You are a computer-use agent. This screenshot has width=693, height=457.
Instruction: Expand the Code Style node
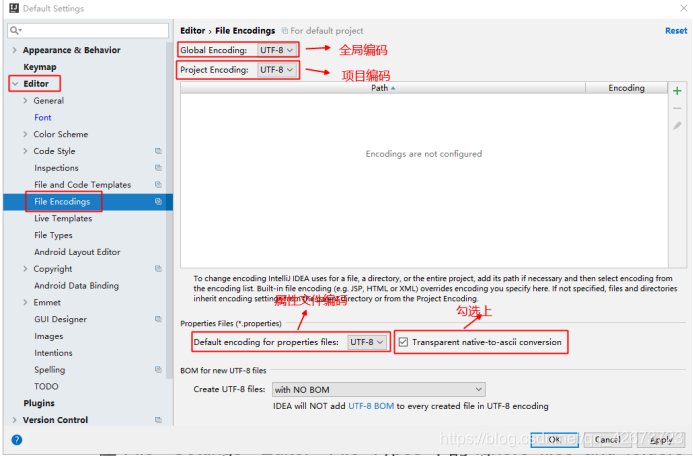coord(25,151)
